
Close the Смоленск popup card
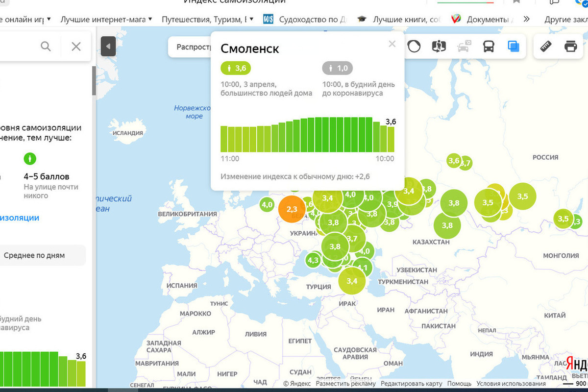tap(392, 44)
